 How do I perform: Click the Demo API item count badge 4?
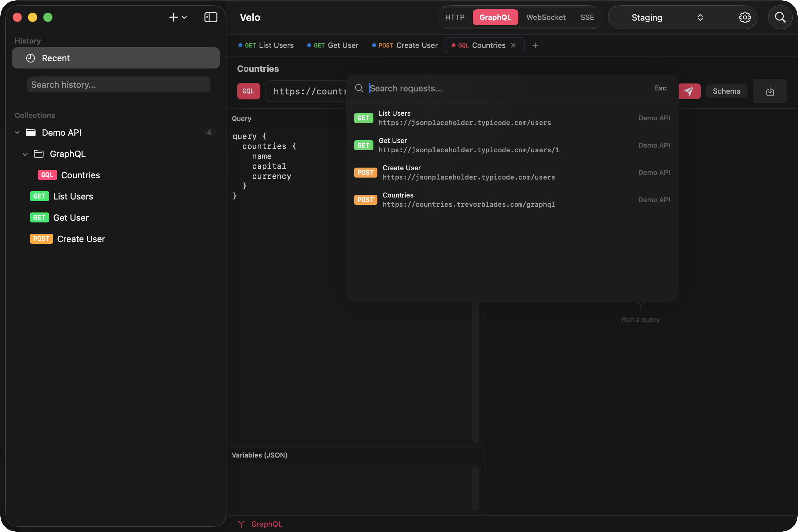[209, 132]
